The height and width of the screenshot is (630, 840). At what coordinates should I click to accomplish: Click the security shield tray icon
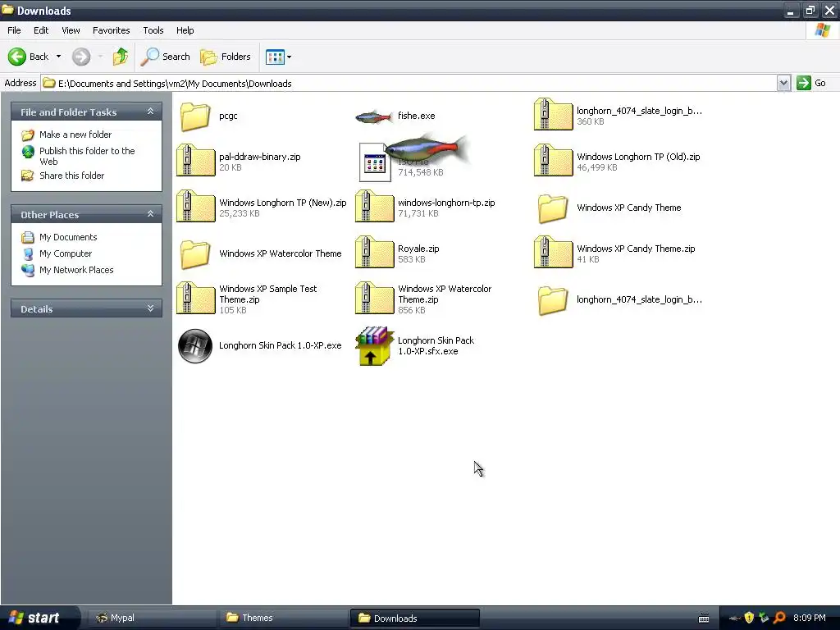[x=749, y=618]
